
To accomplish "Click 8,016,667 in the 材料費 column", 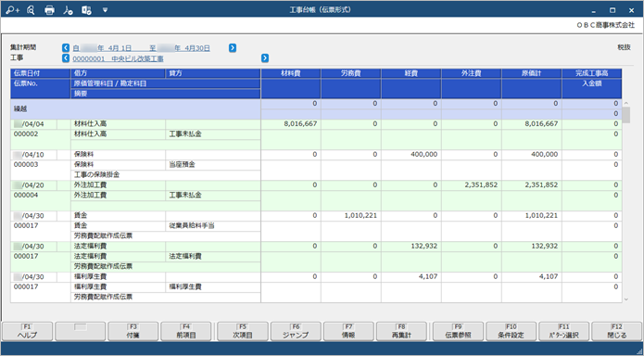I will tap(300, 123).
